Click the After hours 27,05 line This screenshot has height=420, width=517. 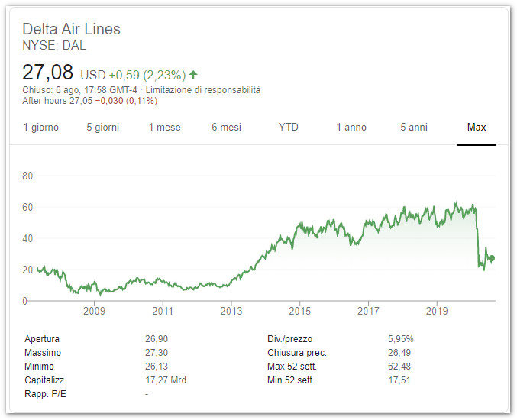pyautogui.click(x=89, y=101)
